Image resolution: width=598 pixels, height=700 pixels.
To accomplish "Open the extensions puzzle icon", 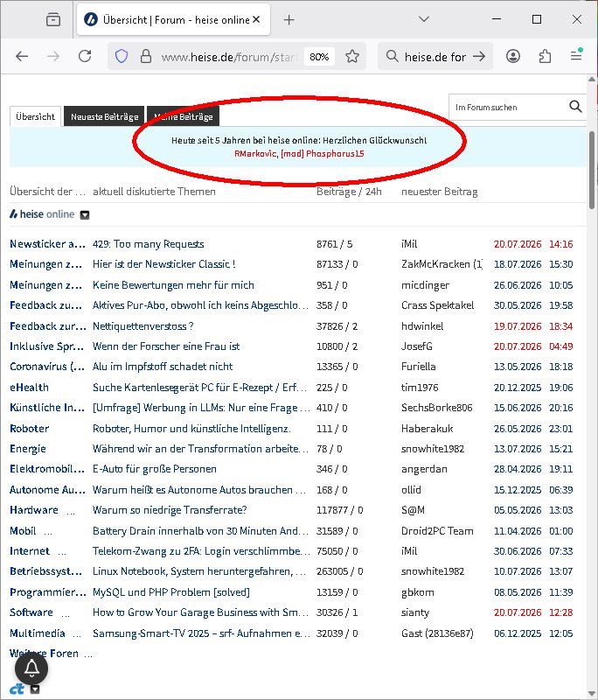I will [x=545, y=56].
